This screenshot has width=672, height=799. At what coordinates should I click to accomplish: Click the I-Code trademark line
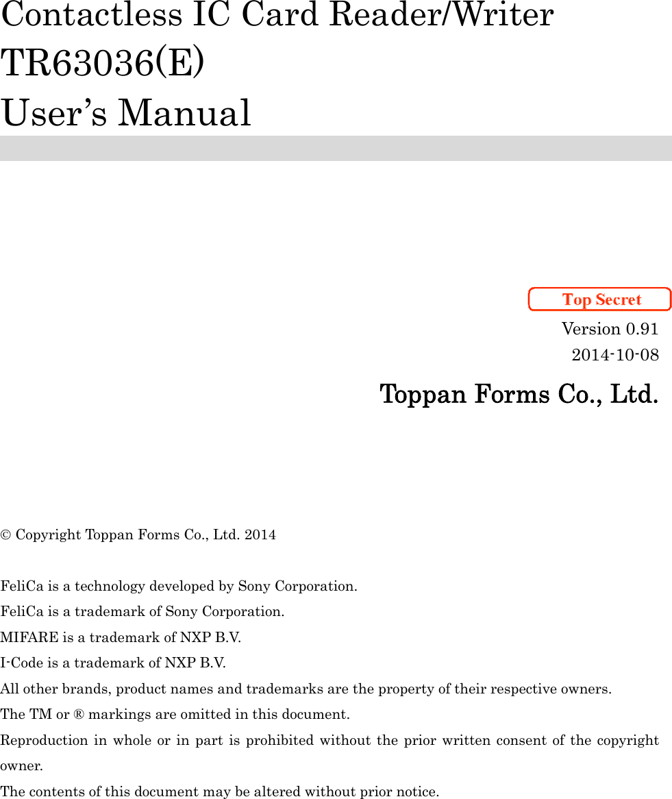tap(114, 663)
